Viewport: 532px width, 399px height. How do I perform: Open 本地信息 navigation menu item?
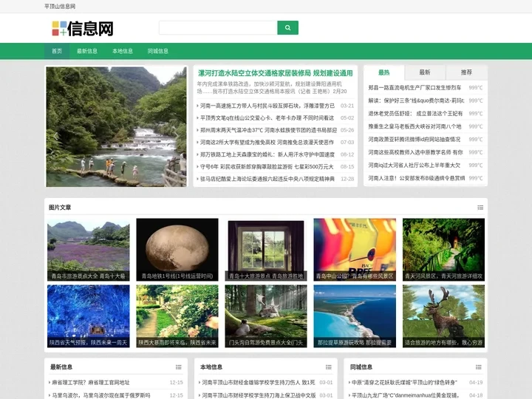point(123,51)
